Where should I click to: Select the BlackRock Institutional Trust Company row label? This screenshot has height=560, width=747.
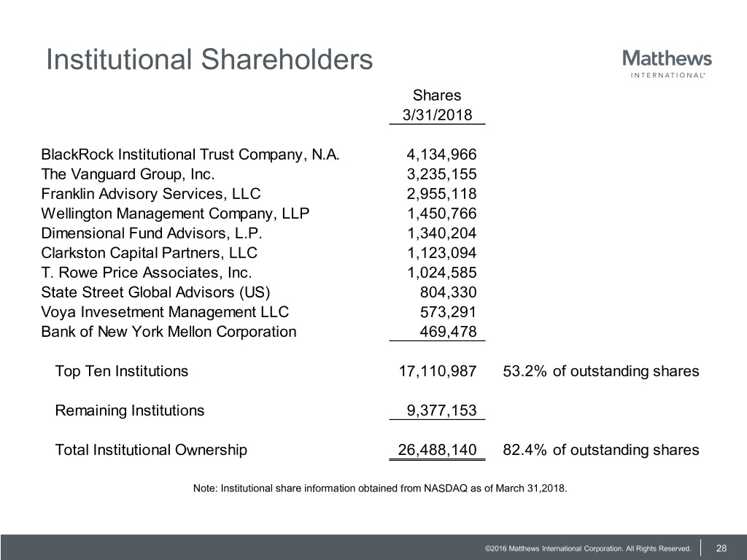pos(190,154)
